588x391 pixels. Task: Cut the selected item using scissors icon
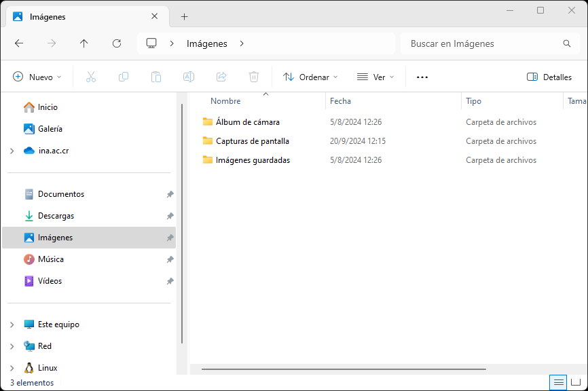point(90,77)
